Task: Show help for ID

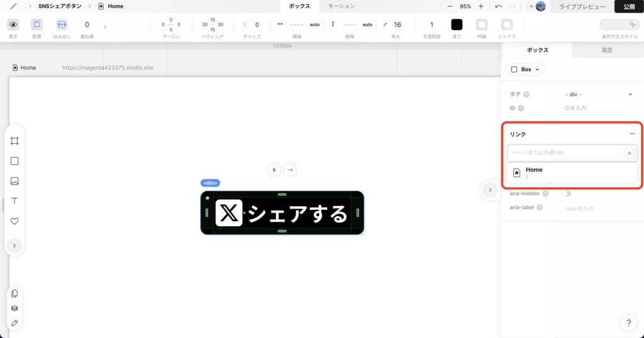Action: (521, 108)
